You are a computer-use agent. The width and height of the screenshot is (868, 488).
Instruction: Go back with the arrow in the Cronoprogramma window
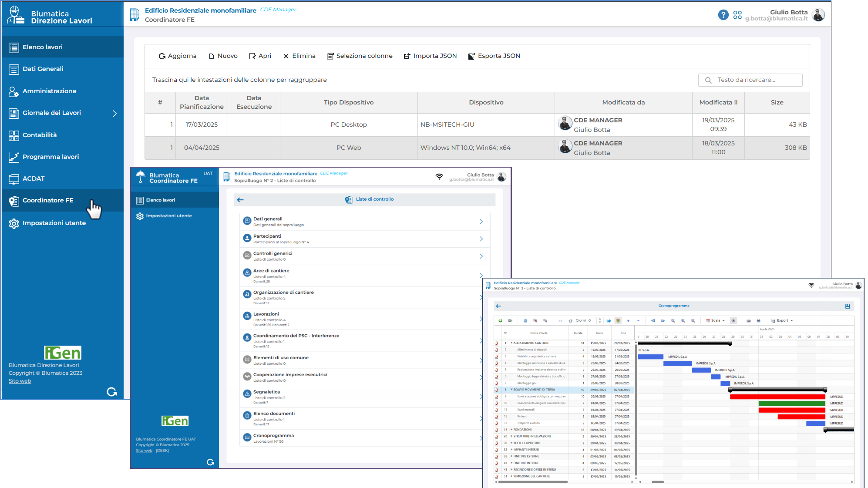(x=498, y=306)
